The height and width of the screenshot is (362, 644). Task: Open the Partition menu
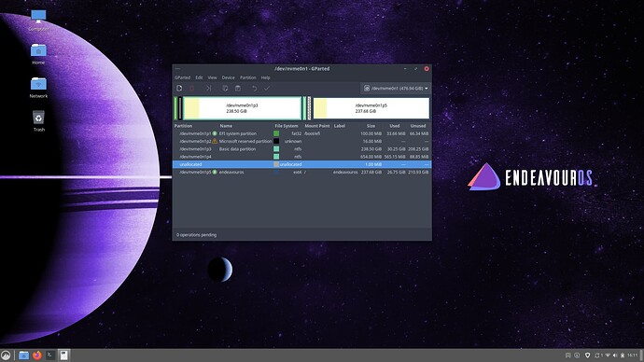pyautogui.click(x=247, y=77)
